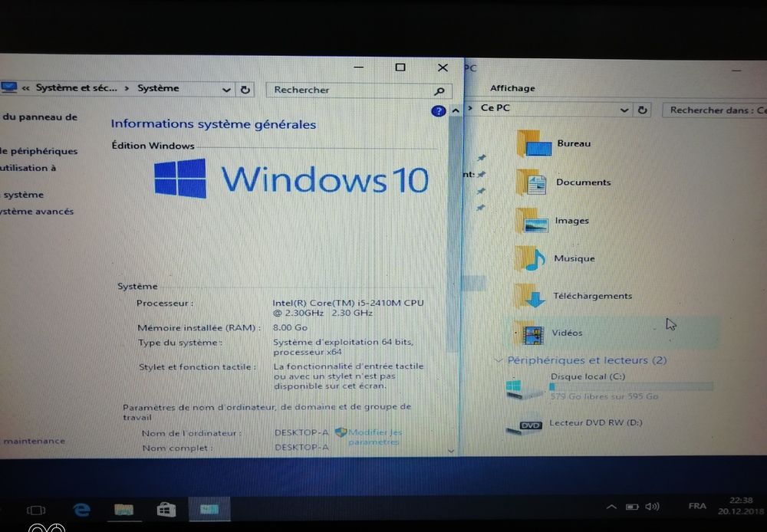Viewport: 767px width, 532px height.
Task: Select the Lecteur DVD RW (D:) drive icon
Action: (526, 424)
